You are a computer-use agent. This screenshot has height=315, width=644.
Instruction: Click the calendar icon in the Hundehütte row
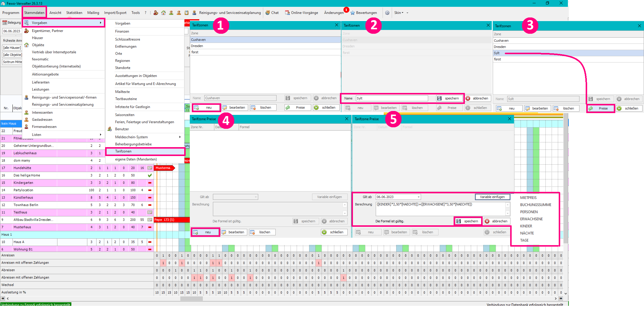(x=150, y=168)
